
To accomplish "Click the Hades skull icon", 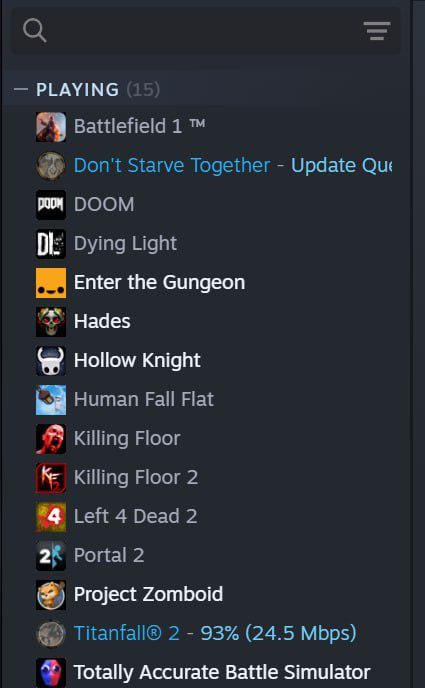I will coord(51,322).
